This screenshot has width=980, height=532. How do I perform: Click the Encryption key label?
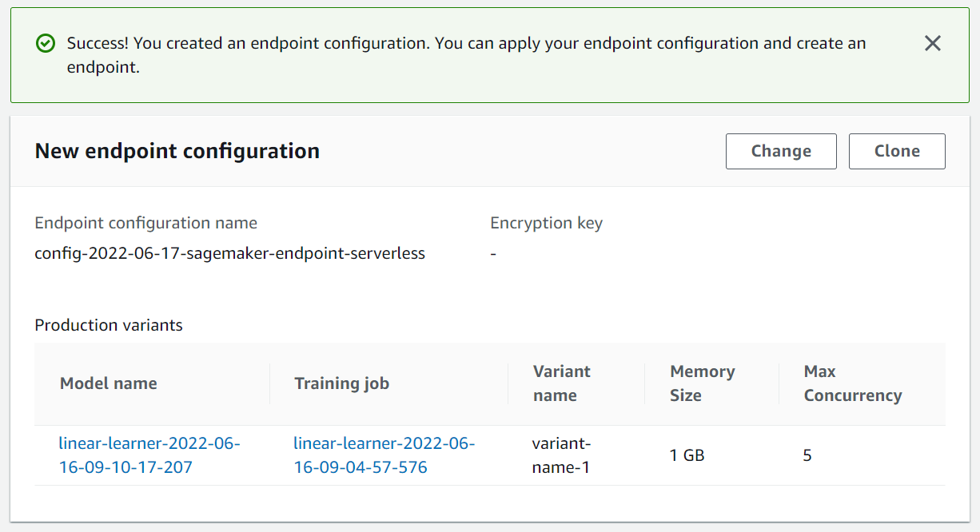click(547, 224)
